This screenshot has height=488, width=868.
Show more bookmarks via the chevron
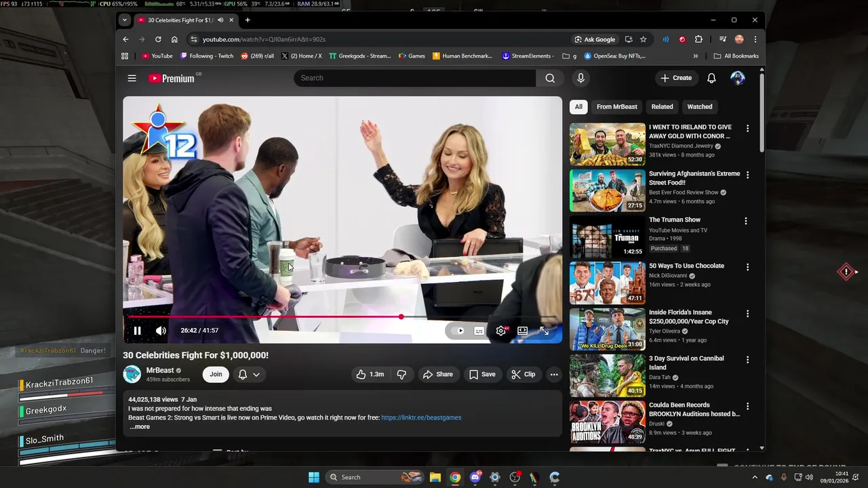point(695,56)
